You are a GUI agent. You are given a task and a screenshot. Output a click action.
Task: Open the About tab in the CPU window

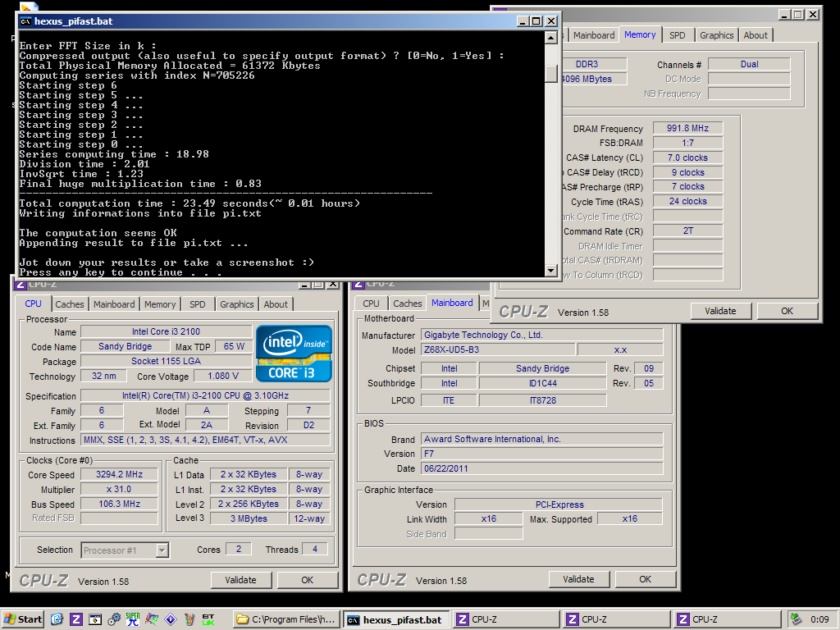pos(276,304)
